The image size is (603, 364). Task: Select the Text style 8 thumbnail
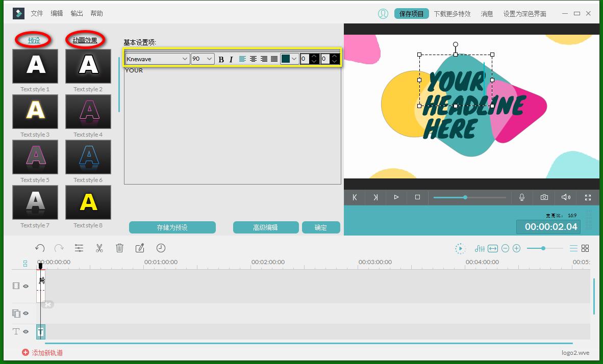(88, 202)
